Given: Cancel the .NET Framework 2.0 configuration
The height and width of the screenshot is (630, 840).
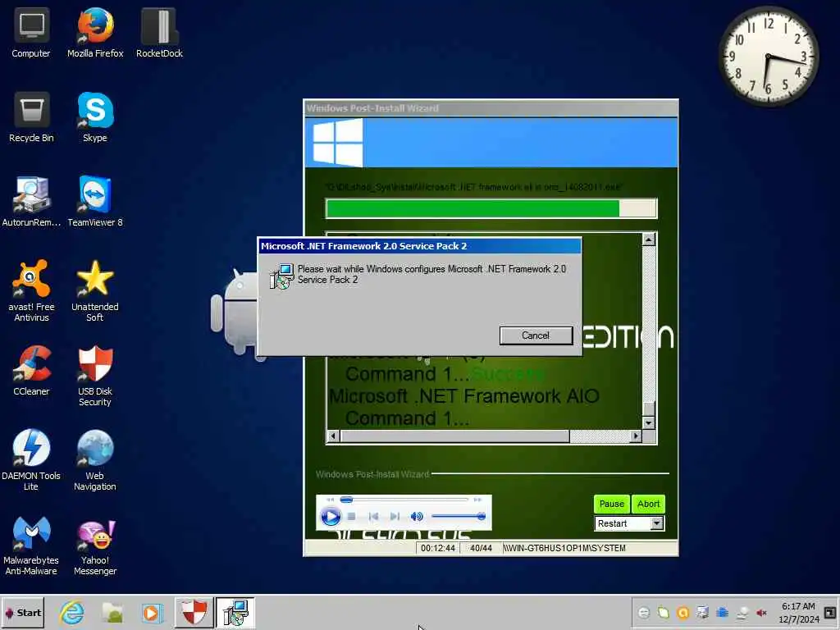Looking at the screenshot, I should coord(536,336).
